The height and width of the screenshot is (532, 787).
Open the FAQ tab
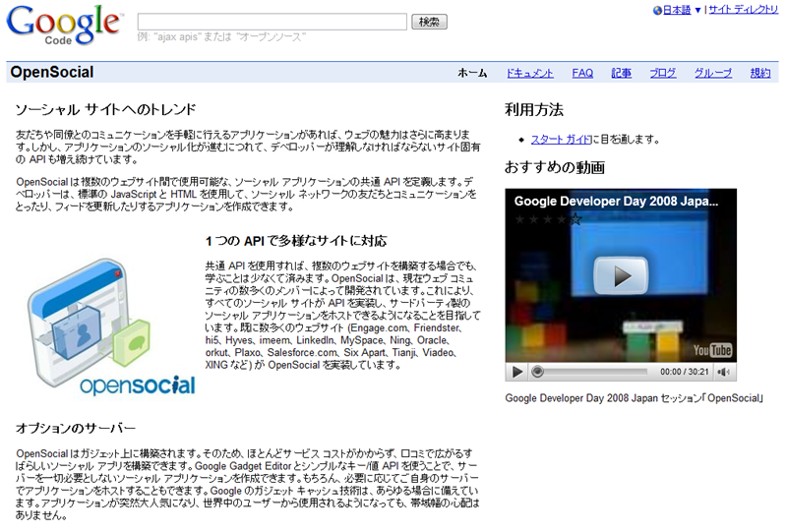click(x=582, y=74)
